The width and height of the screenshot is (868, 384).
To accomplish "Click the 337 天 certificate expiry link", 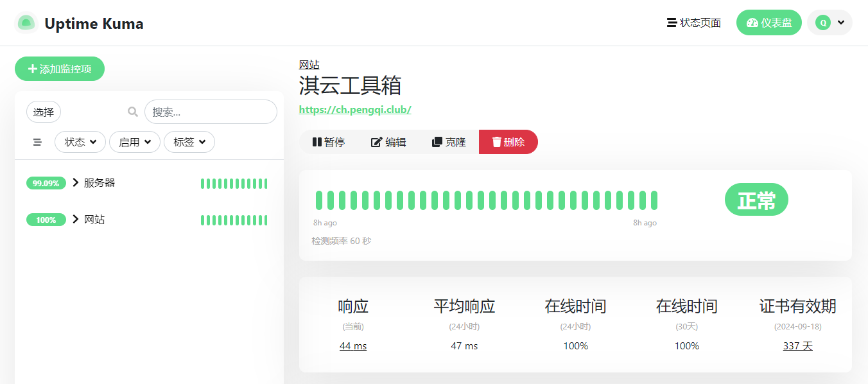I will click(798, 345).
